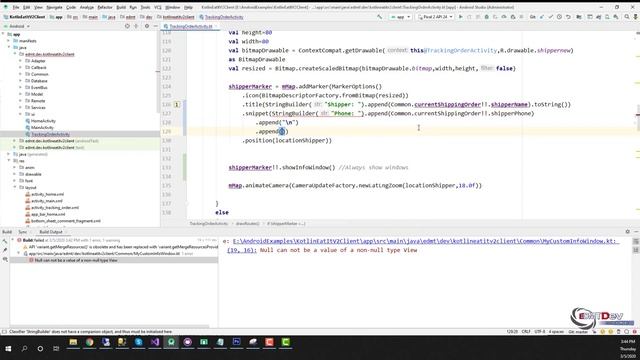Screen dimensions: 640x360
Task: Click the Git: master branch status entry
Action: pos(578,332)
